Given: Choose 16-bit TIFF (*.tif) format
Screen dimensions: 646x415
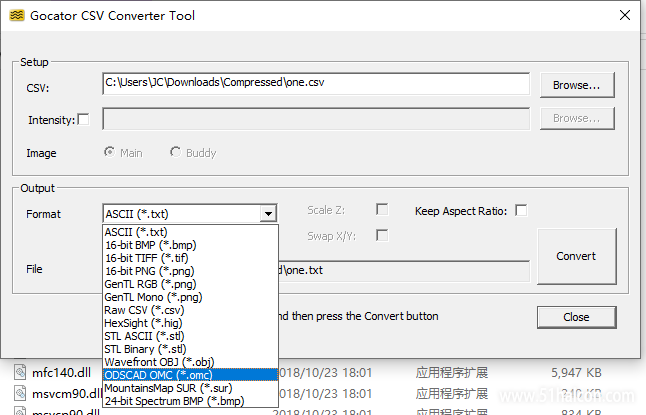Looking at the screenshot, I should point(190,258).
